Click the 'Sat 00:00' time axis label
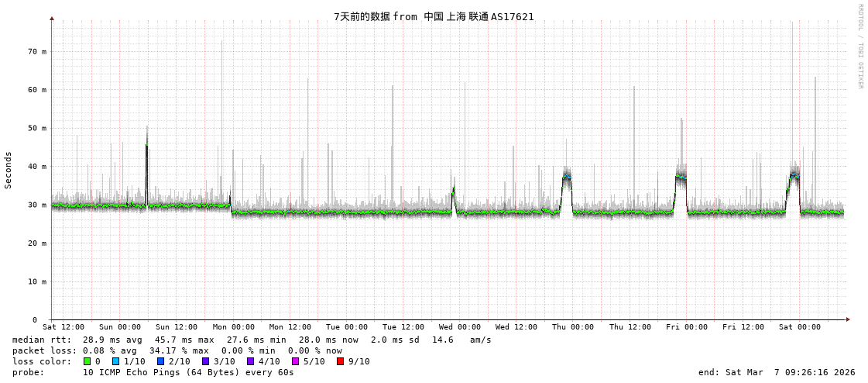The image size is (868, 383). [799, 327]
